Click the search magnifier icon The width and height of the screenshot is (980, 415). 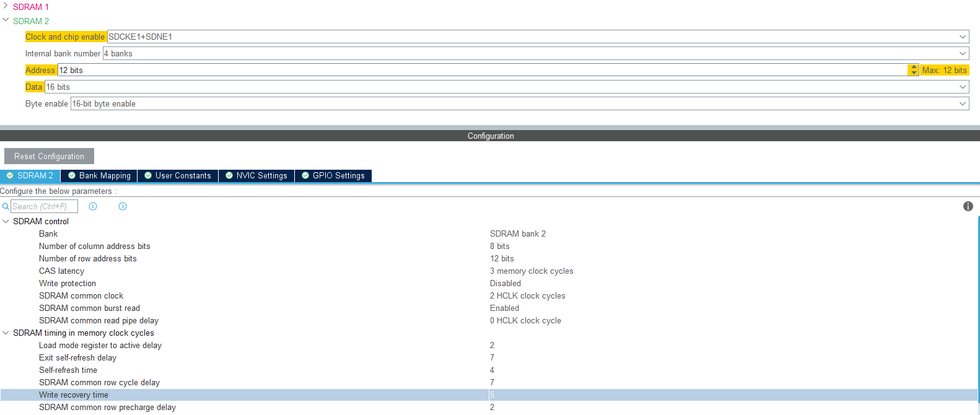[6, 206]
